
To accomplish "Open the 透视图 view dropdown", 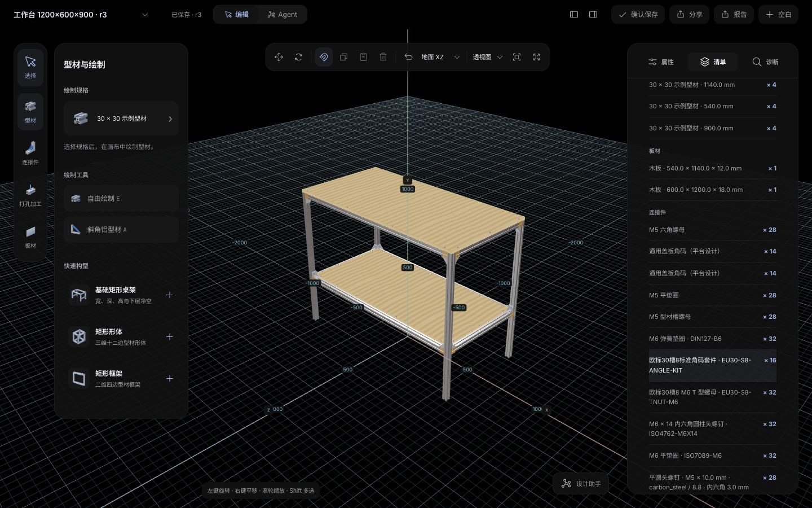I will (488, 57).
